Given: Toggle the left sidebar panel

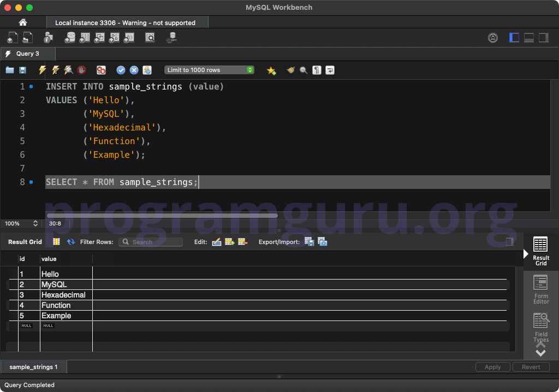Looking at the screenshot, I should coord(514,38).
